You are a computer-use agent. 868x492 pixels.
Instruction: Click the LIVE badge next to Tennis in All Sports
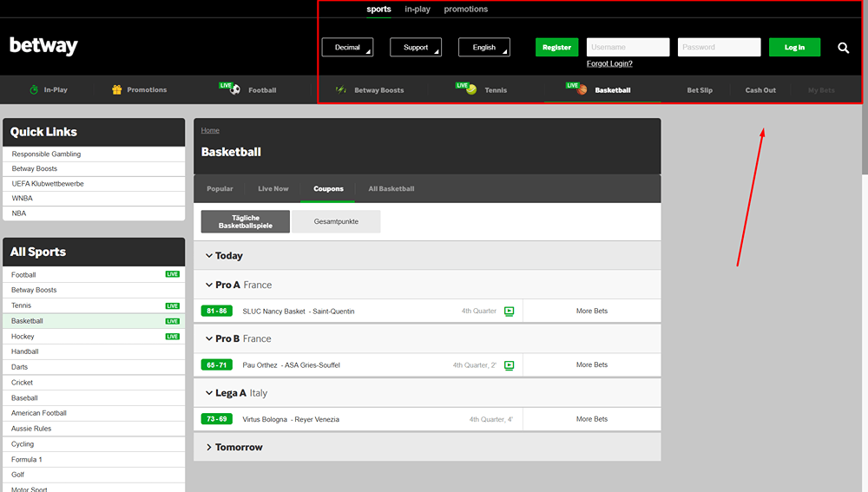click(x=172, y=305)
